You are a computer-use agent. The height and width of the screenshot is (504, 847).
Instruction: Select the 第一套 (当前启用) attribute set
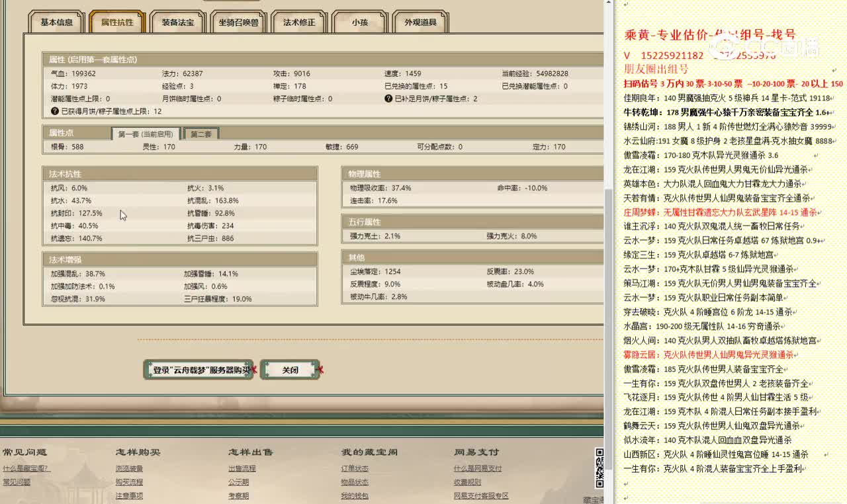tap(145, 134)
